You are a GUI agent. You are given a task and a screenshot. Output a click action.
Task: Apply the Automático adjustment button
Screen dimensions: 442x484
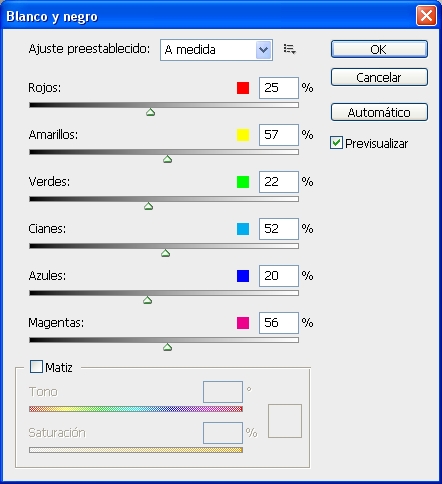coord(379,112)
